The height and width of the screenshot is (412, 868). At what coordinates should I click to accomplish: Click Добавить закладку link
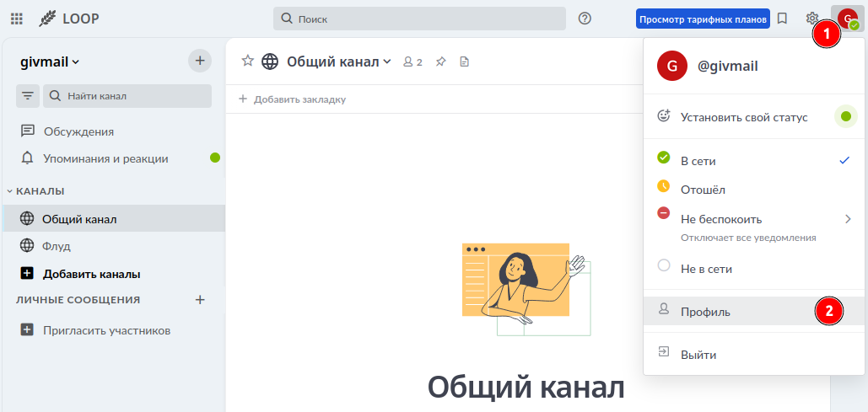pos(293,99)
